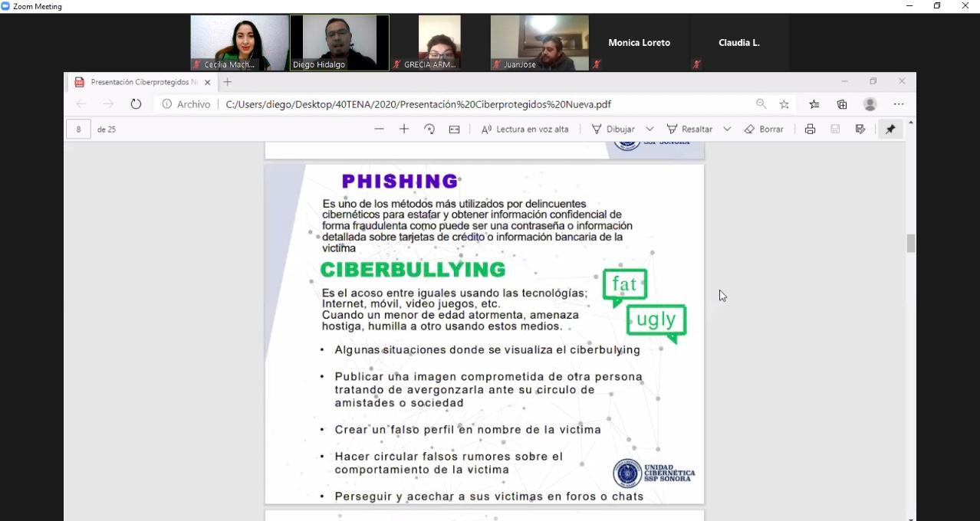The height and width of the screenshot is (521, 980).
Task: Click the address bar URL
Action: click(x=418, y=104)
